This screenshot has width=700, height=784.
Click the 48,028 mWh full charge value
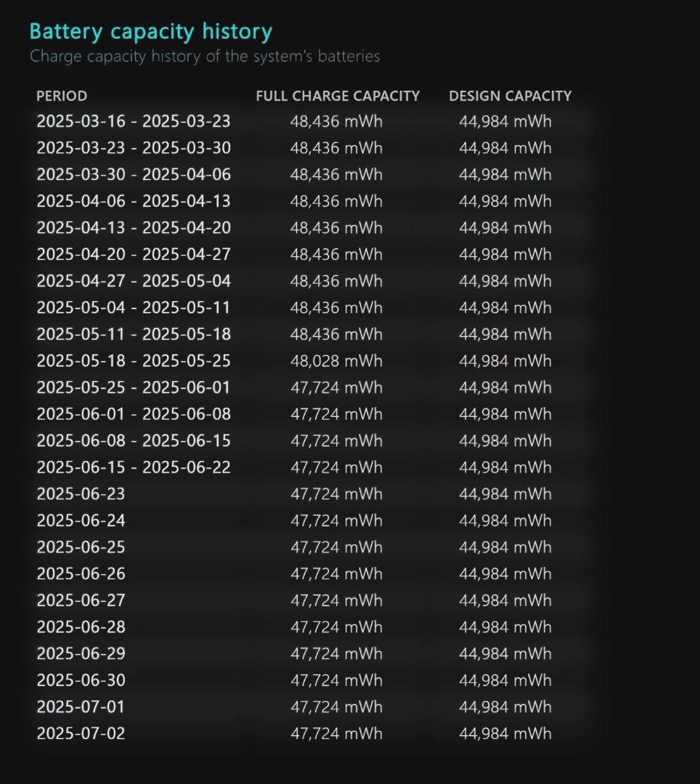tap(336, 361)
